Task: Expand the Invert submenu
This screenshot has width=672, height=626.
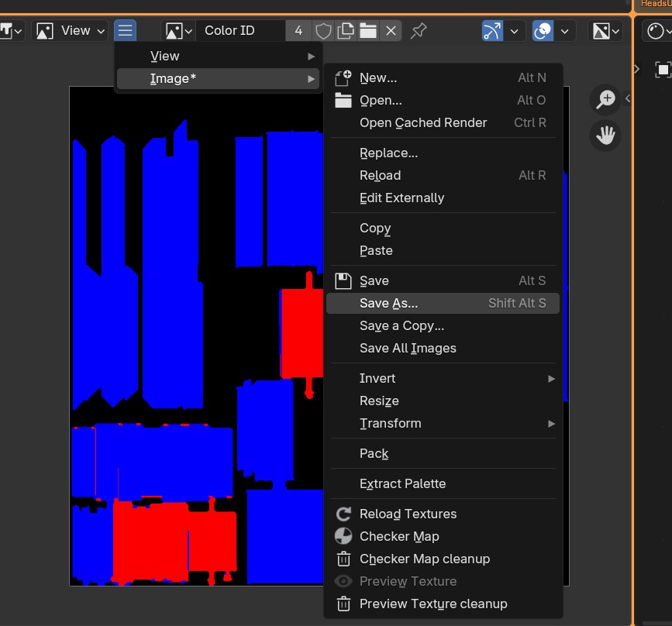Action: coord(443,378)
